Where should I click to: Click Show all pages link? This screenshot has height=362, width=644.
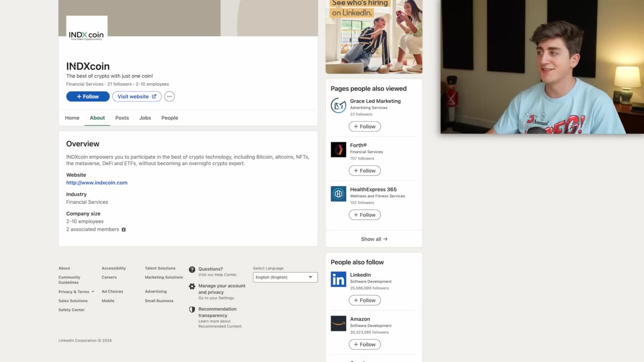point(374,239)
